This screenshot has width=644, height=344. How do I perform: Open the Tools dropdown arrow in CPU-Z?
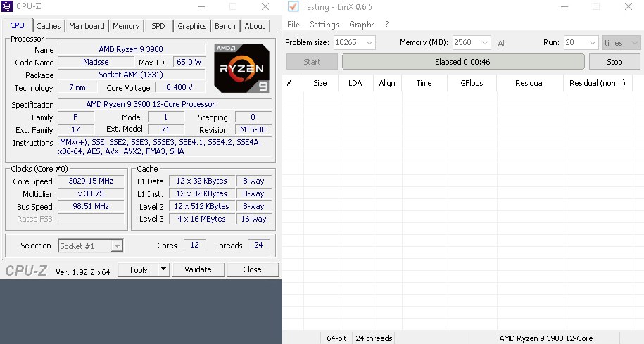(163, 269)
